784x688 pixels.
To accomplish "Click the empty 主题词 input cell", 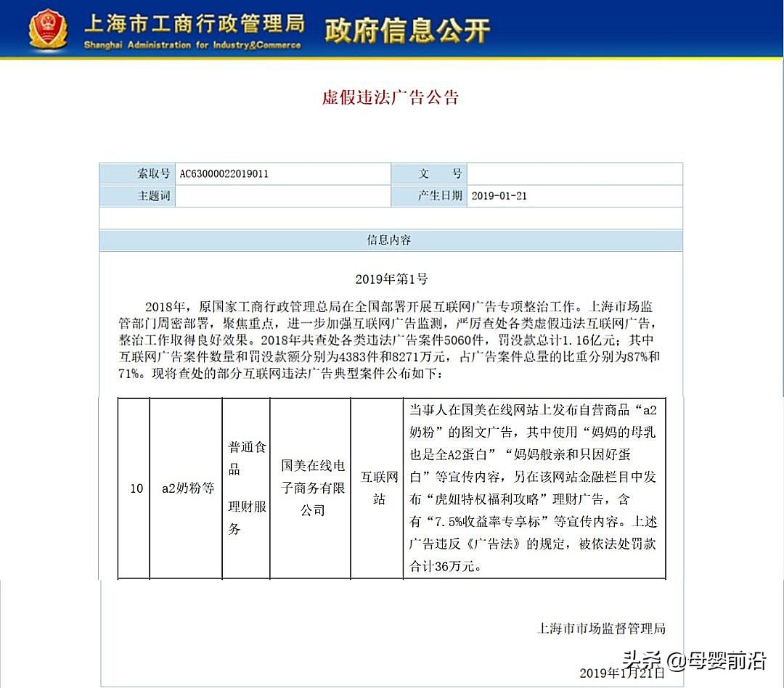I will point(283,196).
